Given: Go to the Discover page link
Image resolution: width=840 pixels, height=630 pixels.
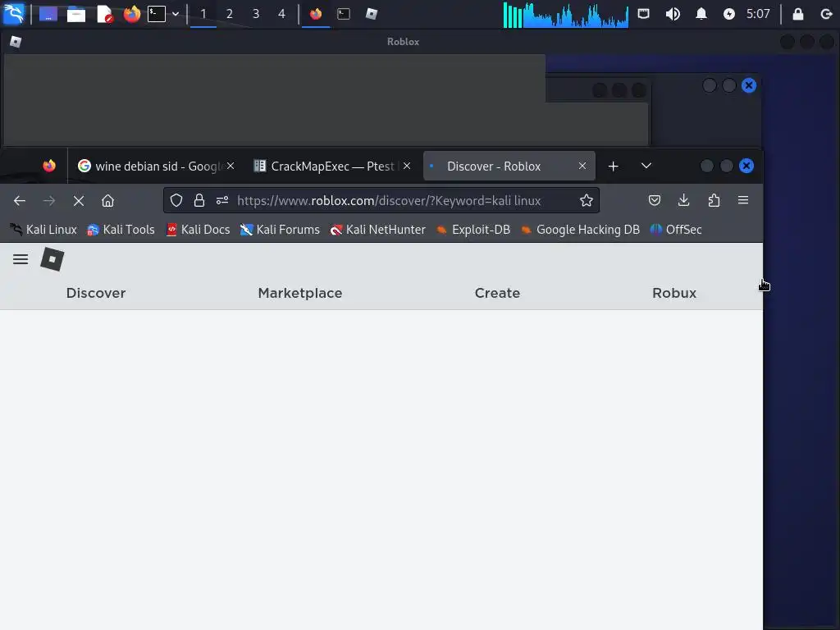Looking at the screenshot, I should 96,293.
